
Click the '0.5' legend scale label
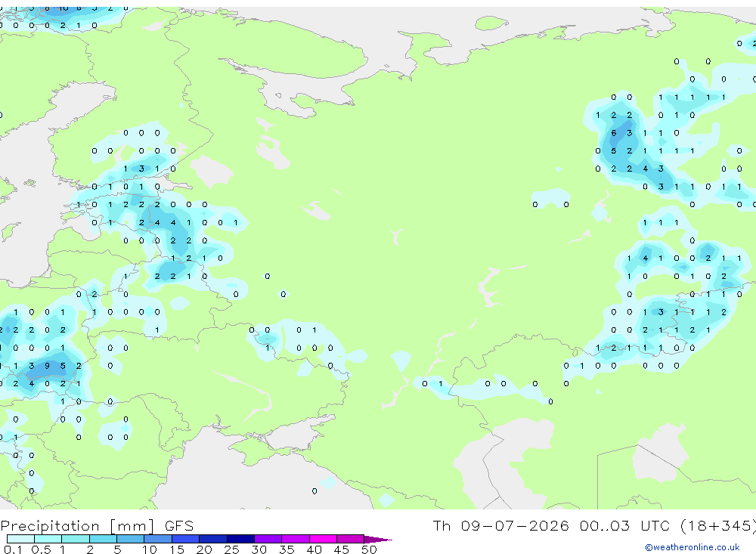coord(41,549)
